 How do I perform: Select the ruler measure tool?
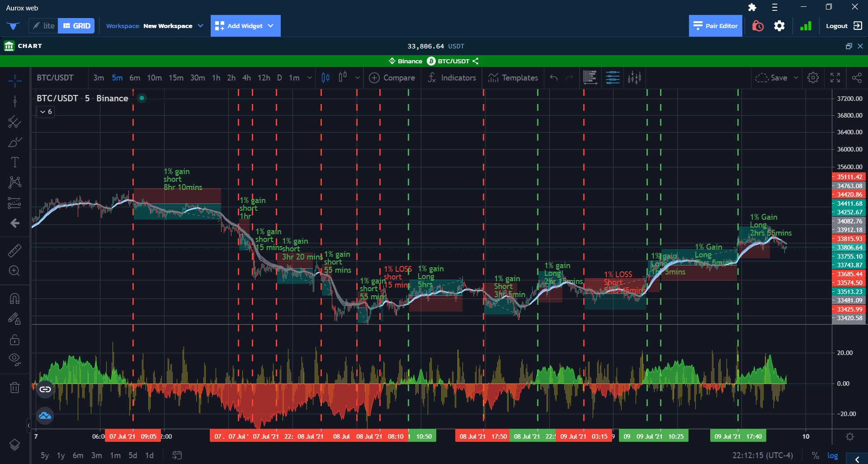14,250
